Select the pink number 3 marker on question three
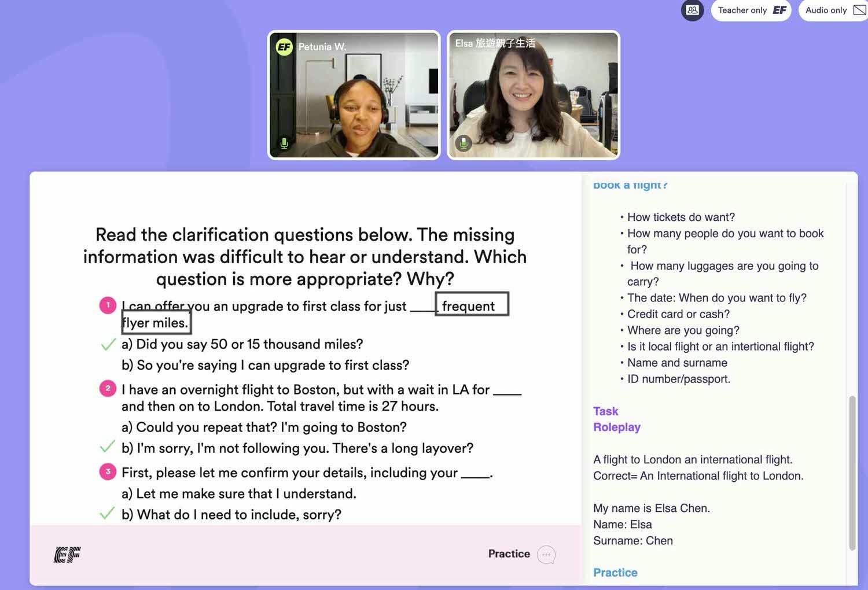868x590 pixels. click(108, 471)
